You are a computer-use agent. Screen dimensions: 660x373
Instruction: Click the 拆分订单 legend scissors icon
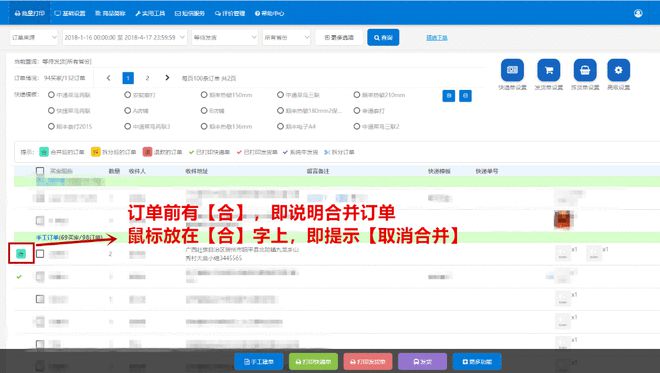[327, 152]
